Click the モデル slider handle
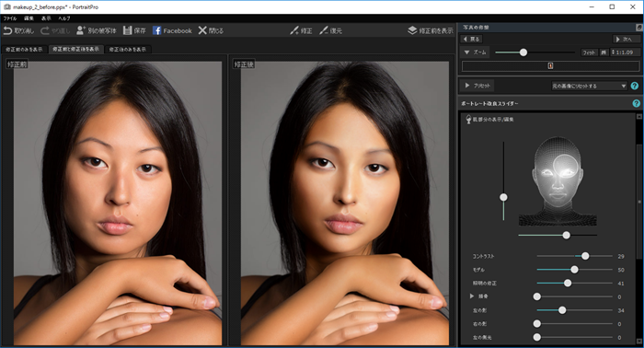The image size is (644, 348). pos(575,270)
